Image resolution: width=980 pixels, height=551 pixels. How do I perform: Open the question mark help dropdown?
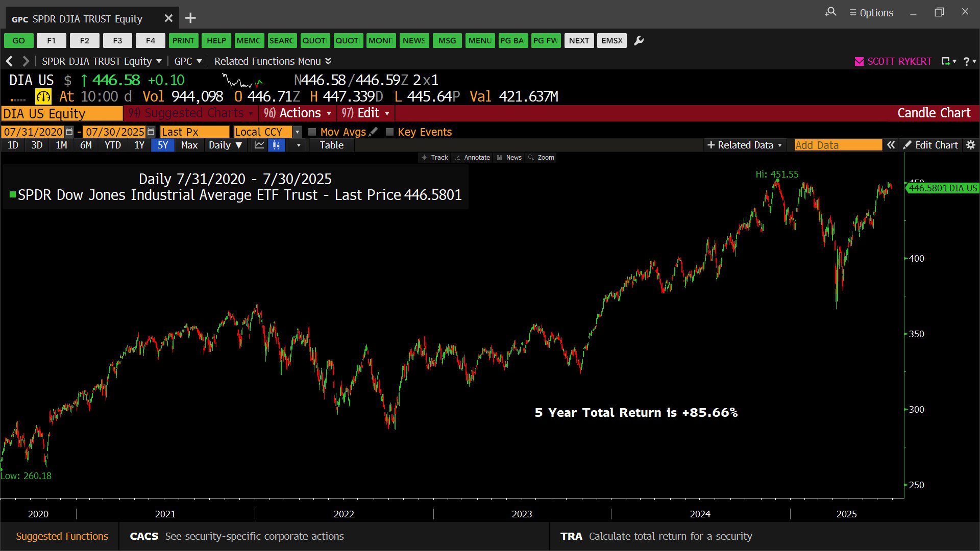pyautogui.click(x=969, y=61)
